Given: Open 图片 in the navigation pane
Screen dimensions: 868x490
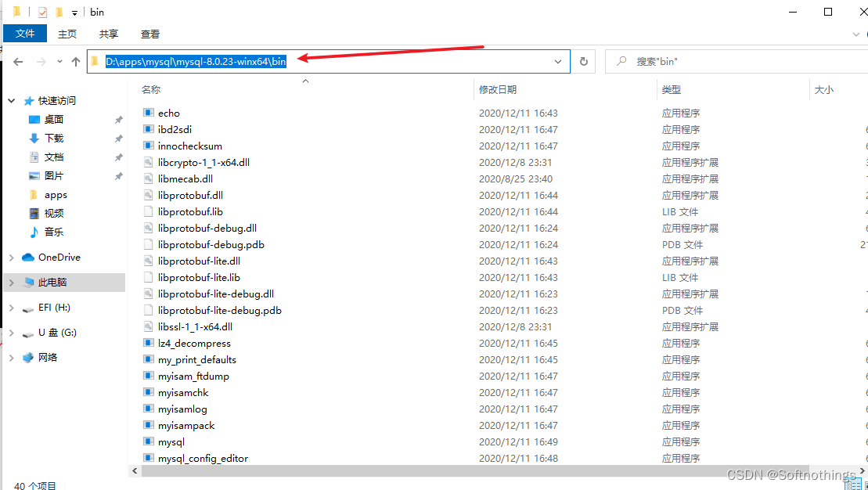Looking at the screenshot, I should point(54,176).
